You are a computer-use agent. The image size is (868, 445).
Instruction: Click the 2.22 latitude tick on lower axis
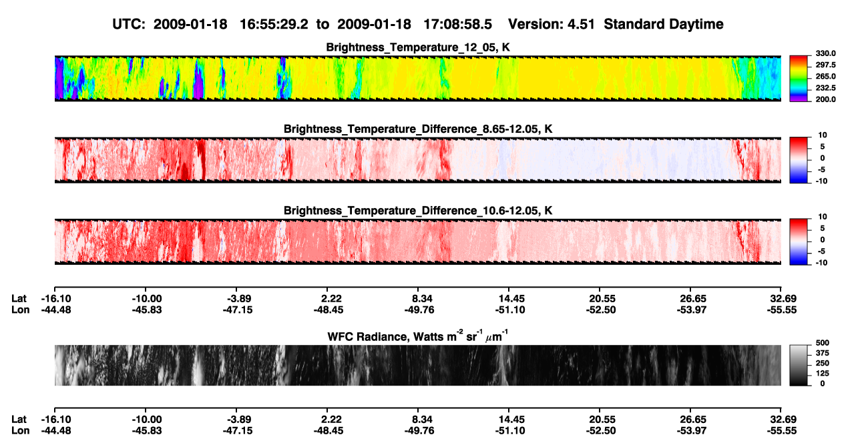click(x=331, y=420)
